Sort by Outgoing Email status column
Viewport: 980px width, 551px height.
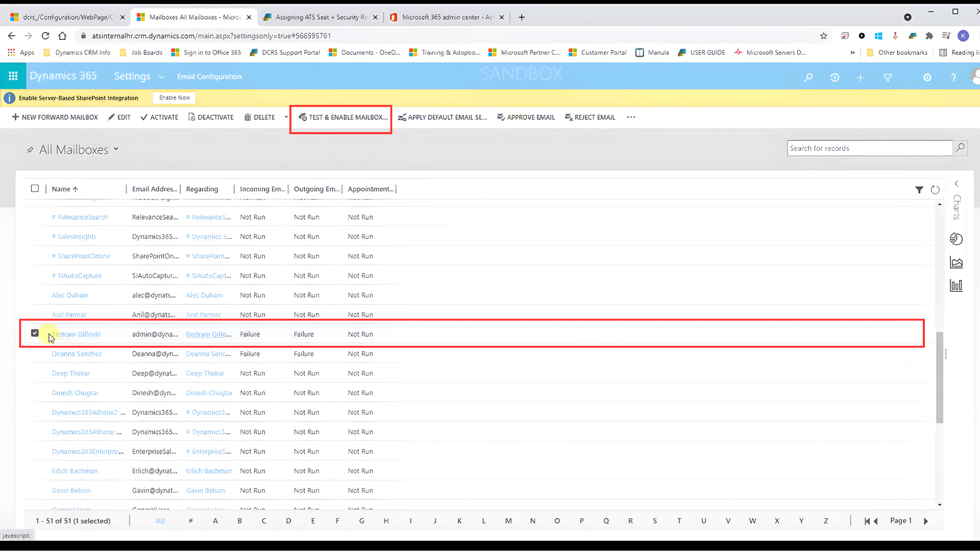(x=316, y=189)
